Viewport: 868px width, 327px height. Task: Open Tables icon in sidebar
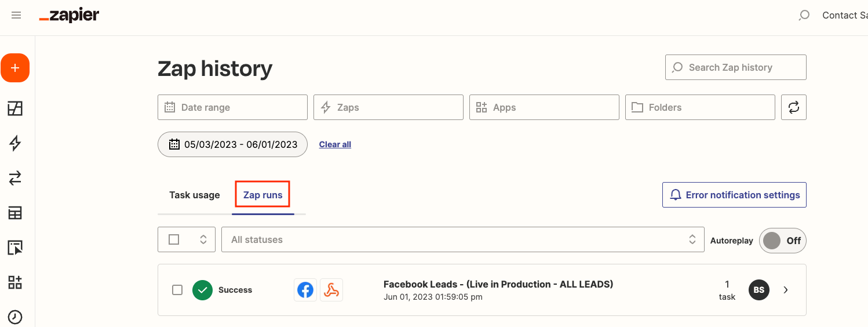(x=15, y=213)
